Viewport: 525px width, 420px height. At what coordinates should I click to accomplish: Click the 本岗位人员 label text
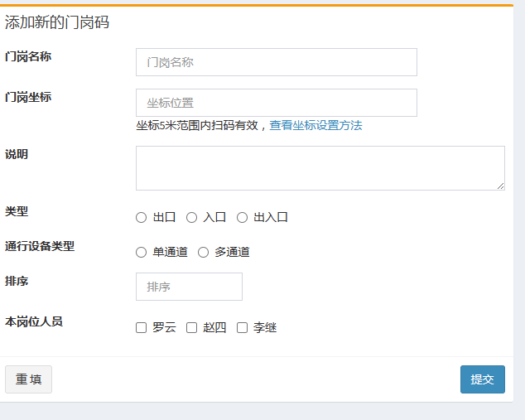pyautogui.click(x=34, y=321)
